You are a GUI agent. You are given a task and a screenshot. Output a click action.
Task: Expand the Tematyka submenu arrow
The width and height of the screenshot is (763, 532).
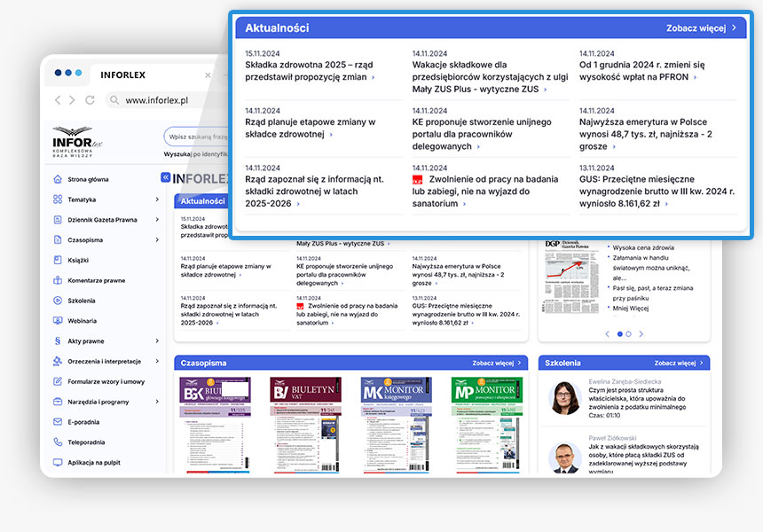(157, 199)
